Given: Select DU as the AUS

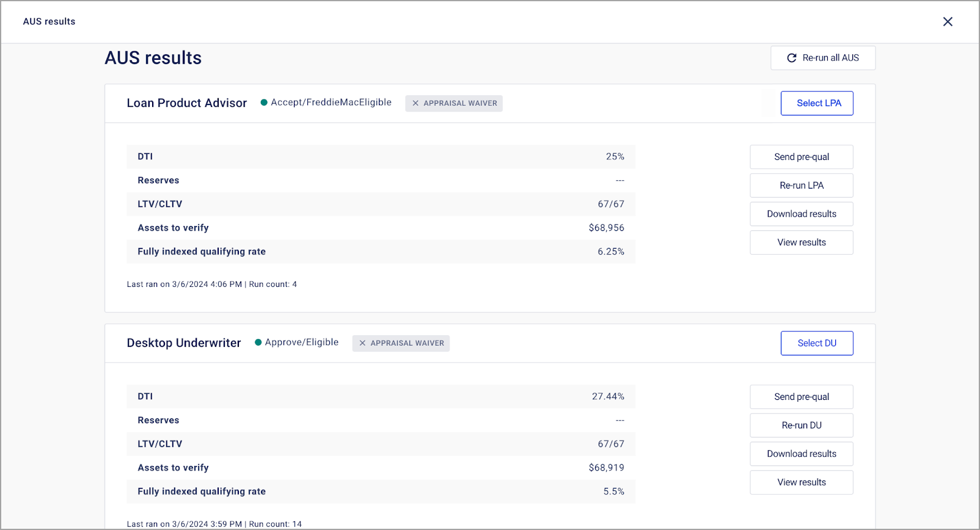Looking at the screenshot, I should click(x=817, y=343).
